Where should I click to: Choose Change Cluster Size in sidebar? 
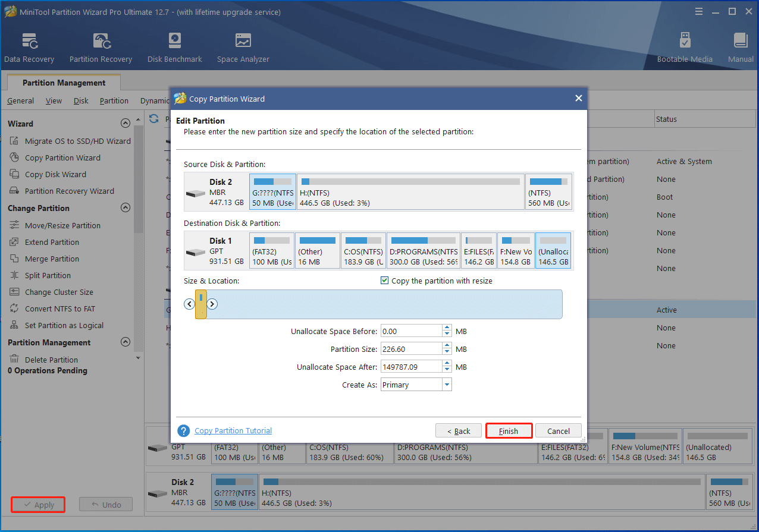(52, 292)
